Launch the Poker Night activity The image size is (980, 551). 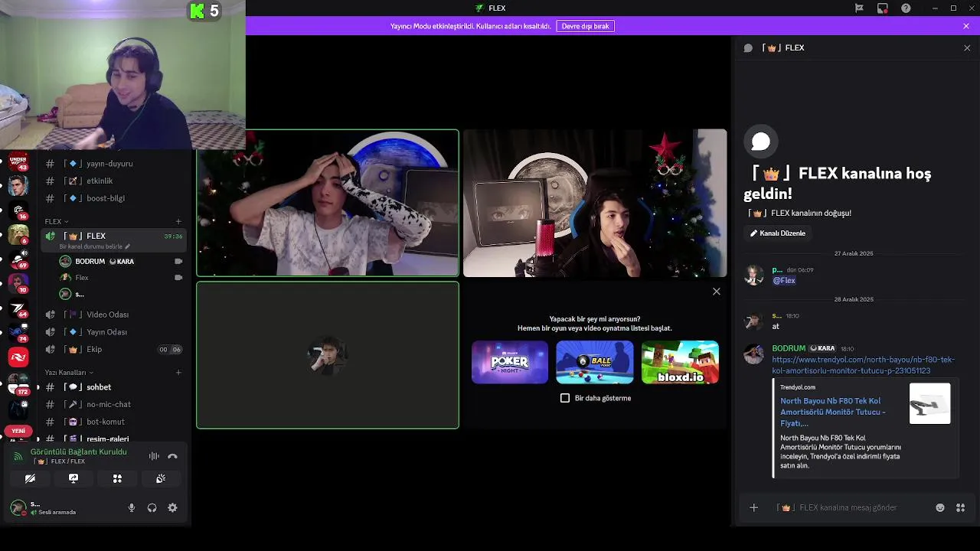[510, 362]
